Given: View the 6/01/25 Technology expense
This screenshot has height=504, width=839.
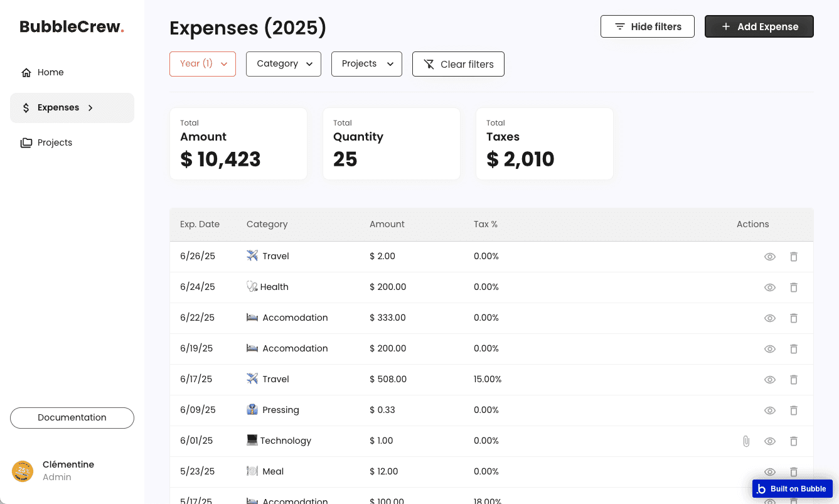Looking at the screenshot, I should click(770, 441).
